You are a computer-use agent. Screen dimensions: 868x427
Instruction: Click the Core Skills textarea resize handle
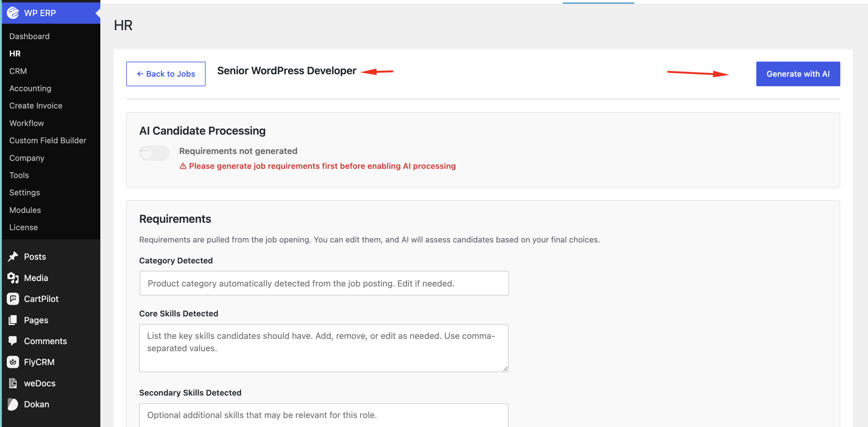(505, 369)
